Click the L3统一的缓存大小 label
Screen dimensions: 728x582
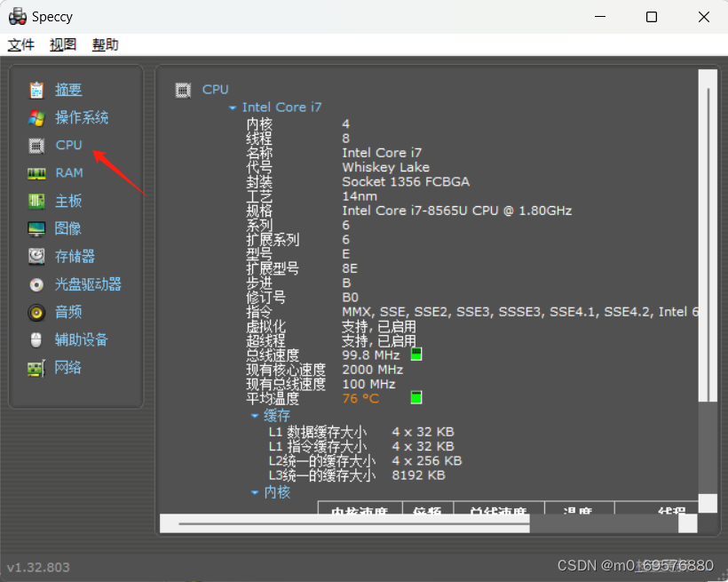[x=322, y=475]
